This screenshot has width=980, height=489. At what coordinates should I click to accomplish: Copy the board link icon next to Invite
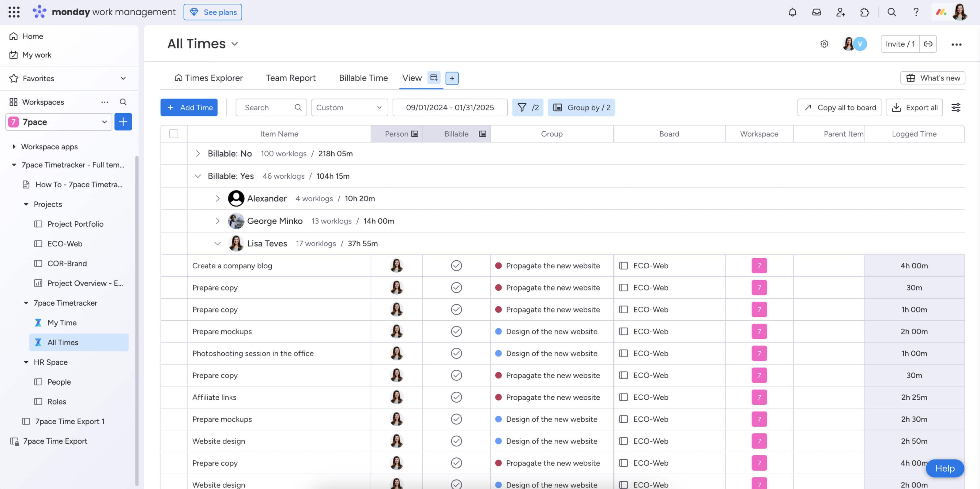pos(928,44)
